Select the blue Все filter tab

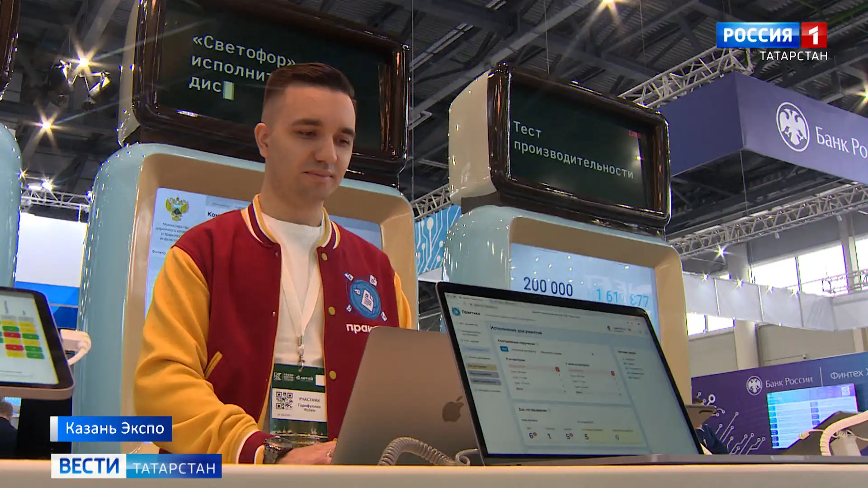pos(504,349)
